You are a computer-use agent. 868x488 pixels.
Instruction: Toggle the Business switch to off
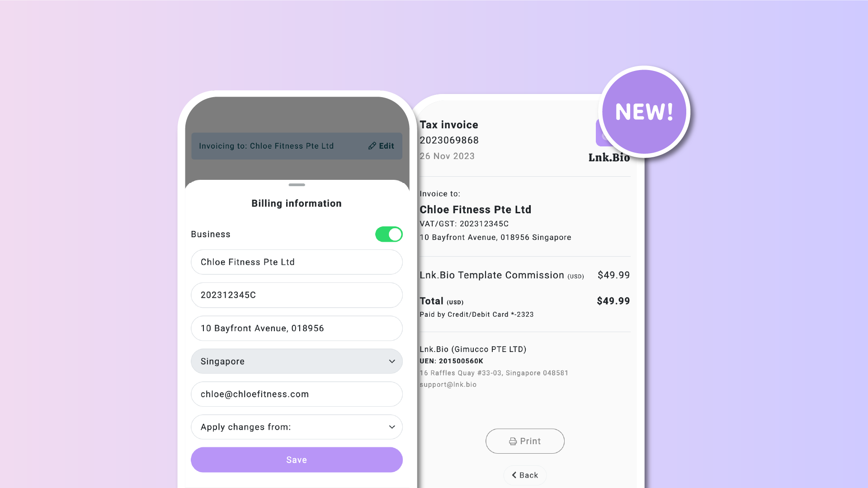(x=388, y=234)
